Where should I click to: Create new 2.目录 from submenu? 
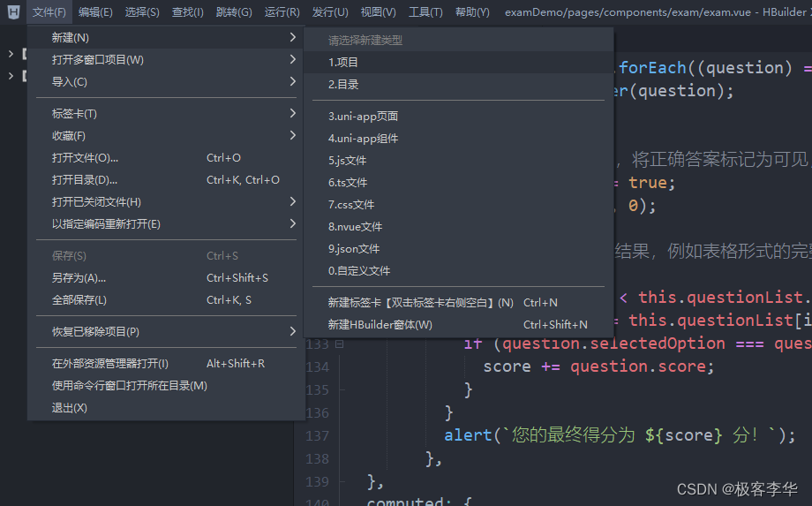458,85
